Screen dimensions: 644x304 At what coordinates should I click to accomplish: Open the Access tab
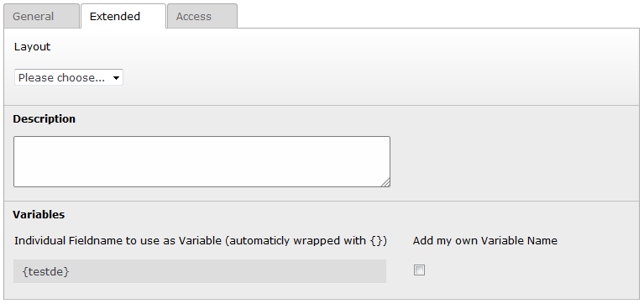click(202, 17)
